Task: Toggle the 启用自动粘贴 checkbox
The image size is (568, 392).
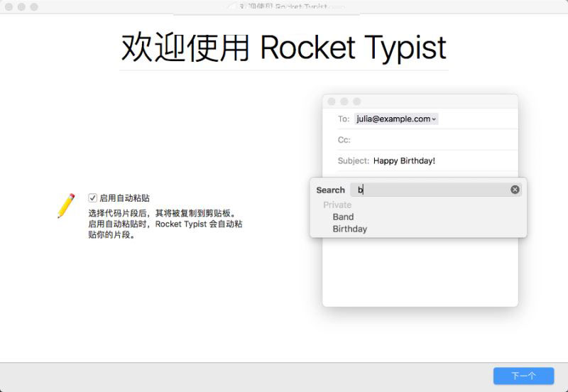Action: click(93, 198)
